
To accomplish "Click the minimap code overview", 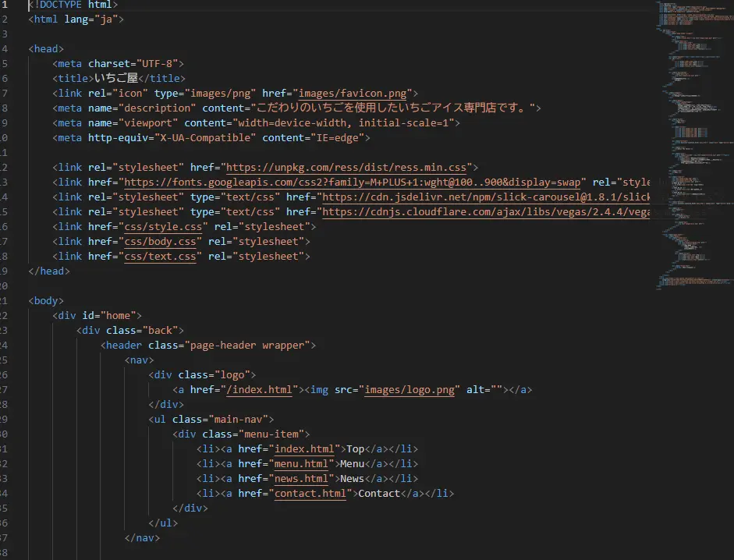I will coord(694,140).
